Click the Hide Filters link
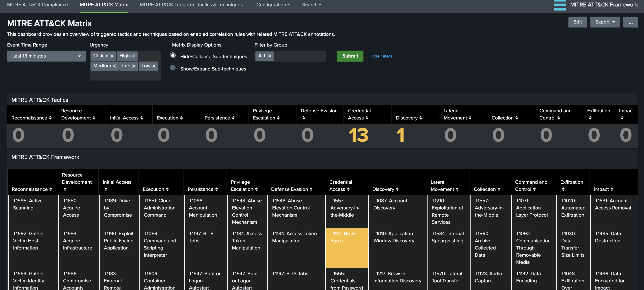 tap(381, 56)
